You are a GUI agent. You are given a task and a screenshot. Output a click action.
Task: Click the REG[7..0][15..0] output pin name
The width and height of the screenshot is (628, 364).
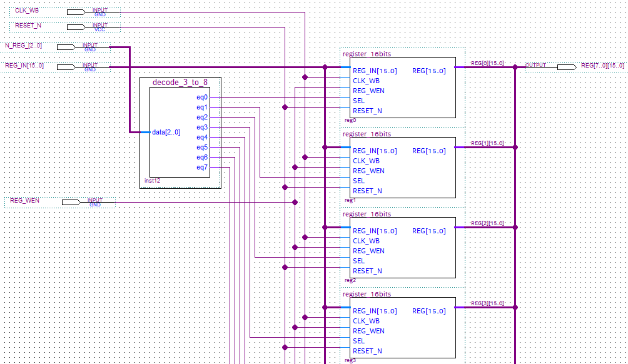pyautogui.click(x=602, y=65)
